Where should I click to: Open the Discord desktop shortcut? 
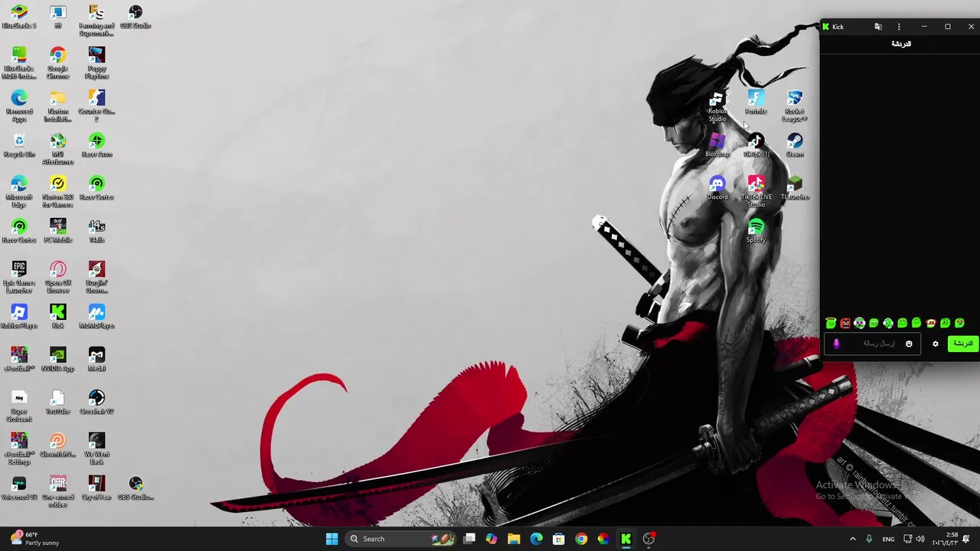[x=717, y=188]
